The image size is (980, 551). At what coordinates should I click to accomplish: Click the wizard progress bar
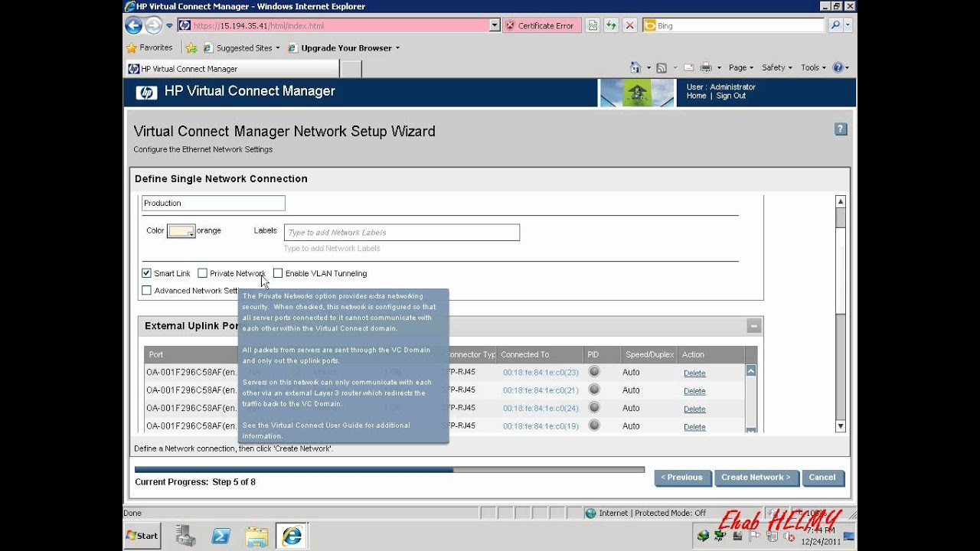(x=389, y=470)
